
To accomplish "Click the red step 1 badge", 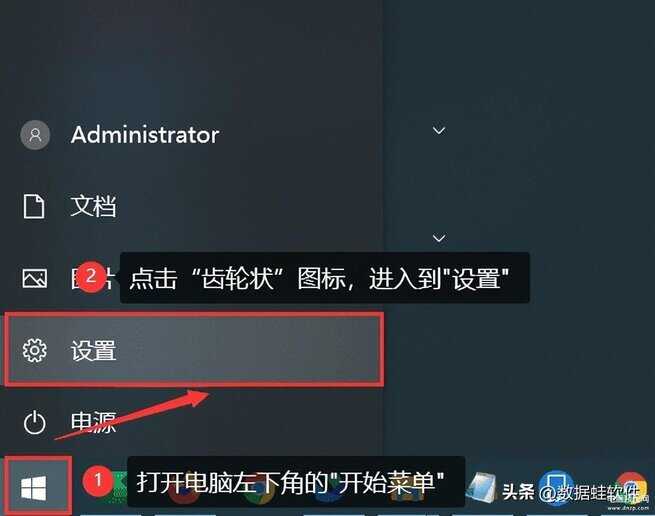I will tap(98, 480).
